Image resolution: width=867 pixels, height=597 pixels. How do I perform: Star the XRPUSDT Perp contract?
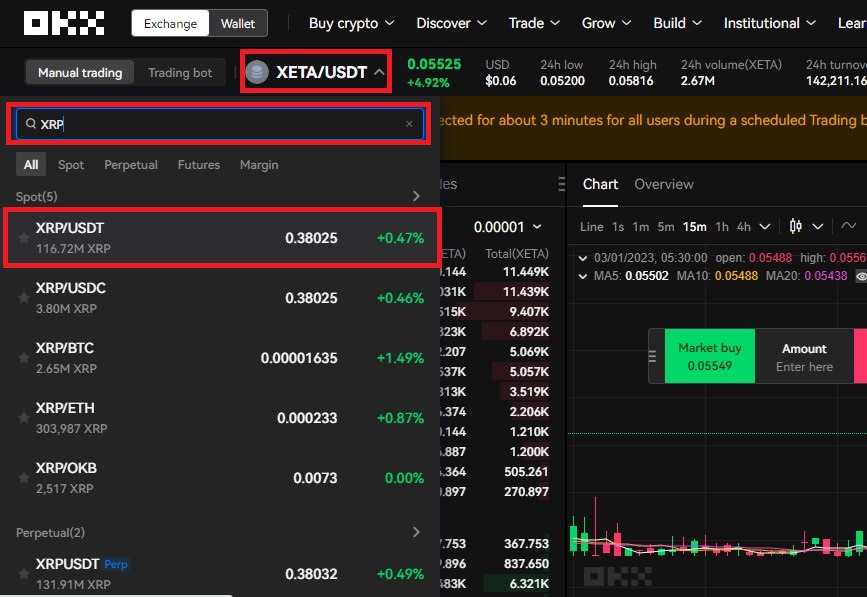point(24,574)
